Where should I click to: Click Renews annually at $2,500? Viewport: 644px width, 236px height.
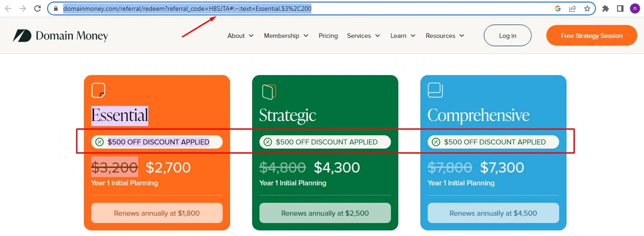point(325,213)
